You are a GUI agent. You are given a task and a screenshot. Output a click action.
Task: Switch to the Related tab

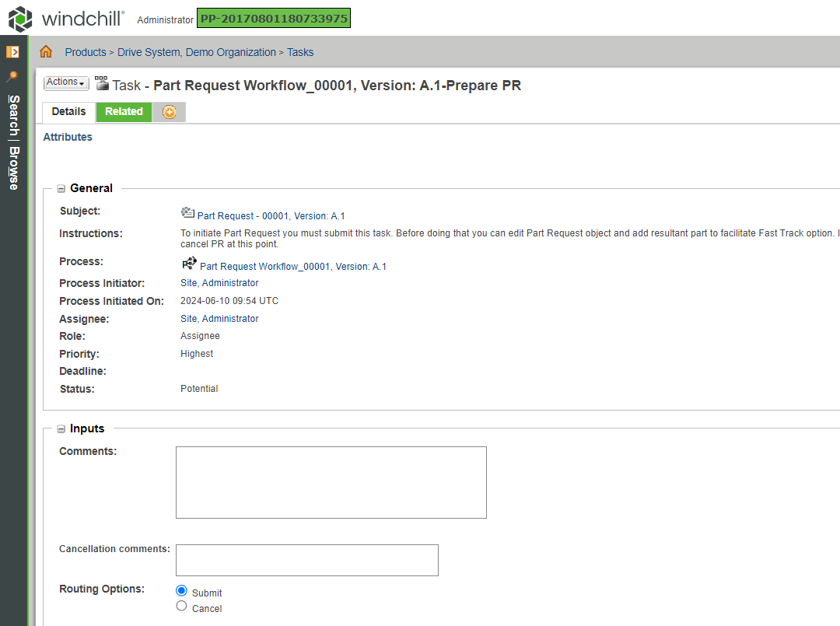coord(123,111)
